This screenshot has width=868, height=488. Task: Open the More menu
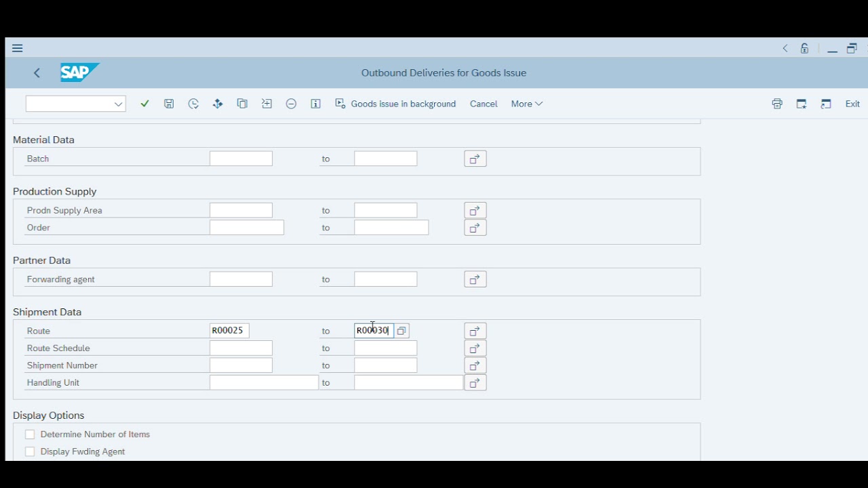[527, 104]
